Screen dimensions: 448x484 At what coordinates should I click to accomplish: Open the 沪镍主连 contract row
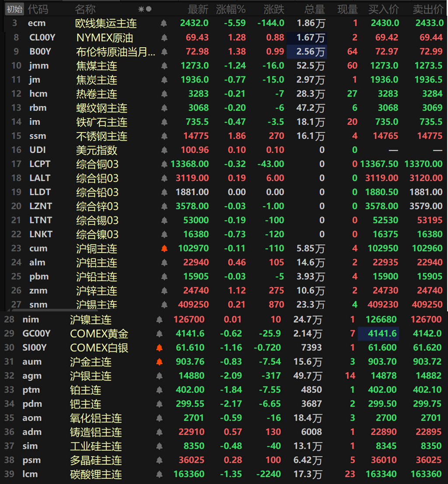[224, 319]
